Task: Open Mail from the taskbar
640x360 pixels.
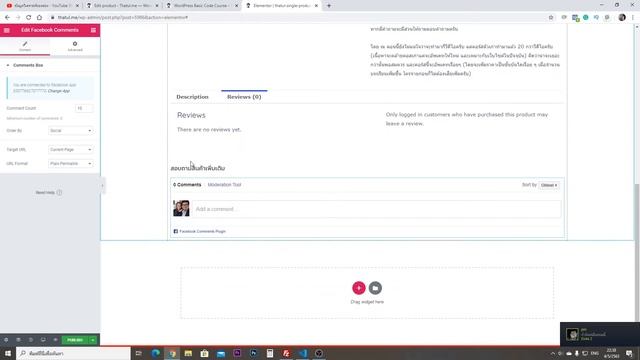Action: pos(221,353)
